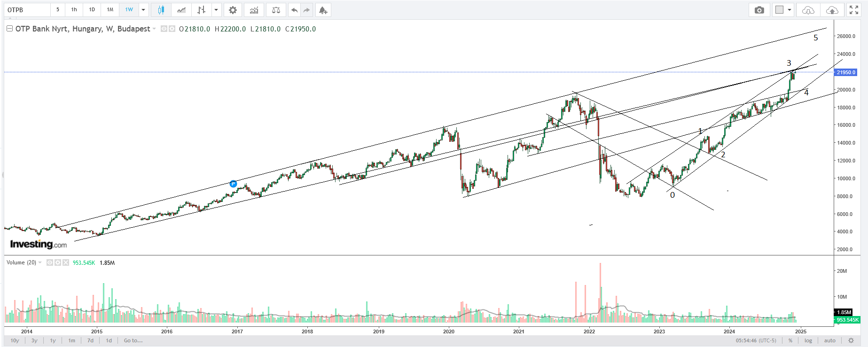This screenshot has width=868, height=347.
Task: Switch to the line/area chart style
Action: point(181,10)
